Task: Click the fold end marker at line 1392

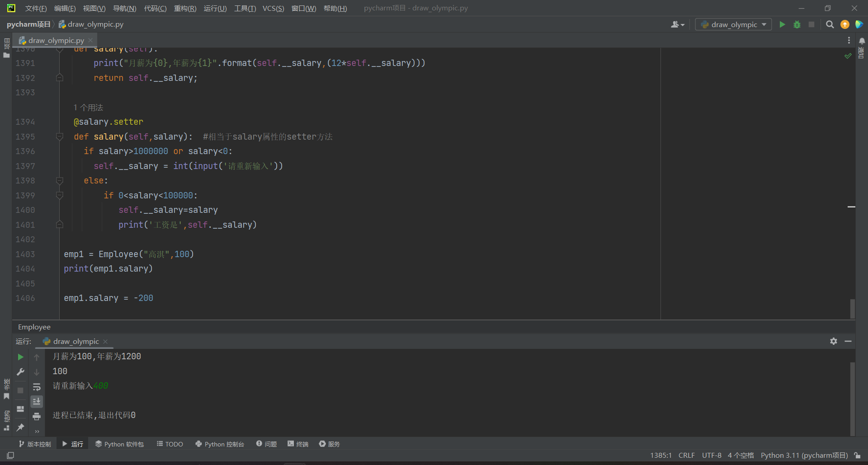Action: coord(59,78)
